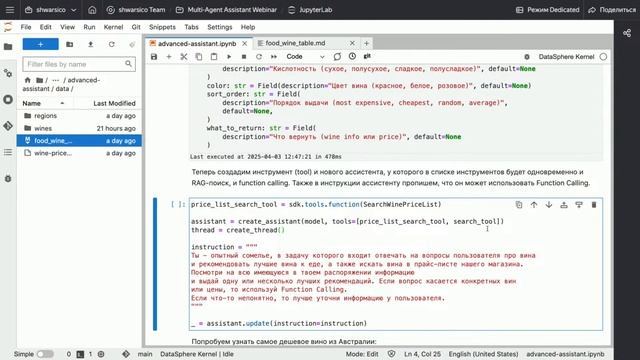The width and height of the screenshot is (640, 360).
Task: Click the git toolbar icon
Action: coord(367,56)
